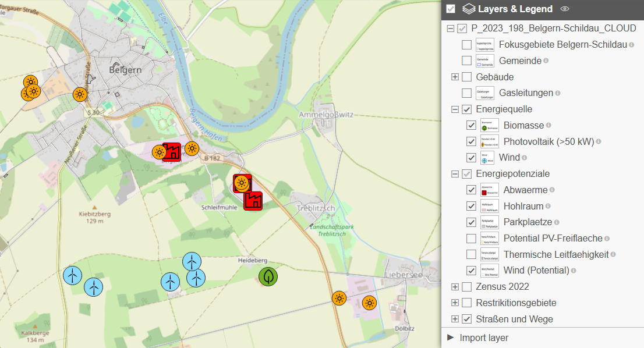Open info icon next to Gasleitungen
The height and width of the screenshot is (348, 644).
[x=558, y=93]
